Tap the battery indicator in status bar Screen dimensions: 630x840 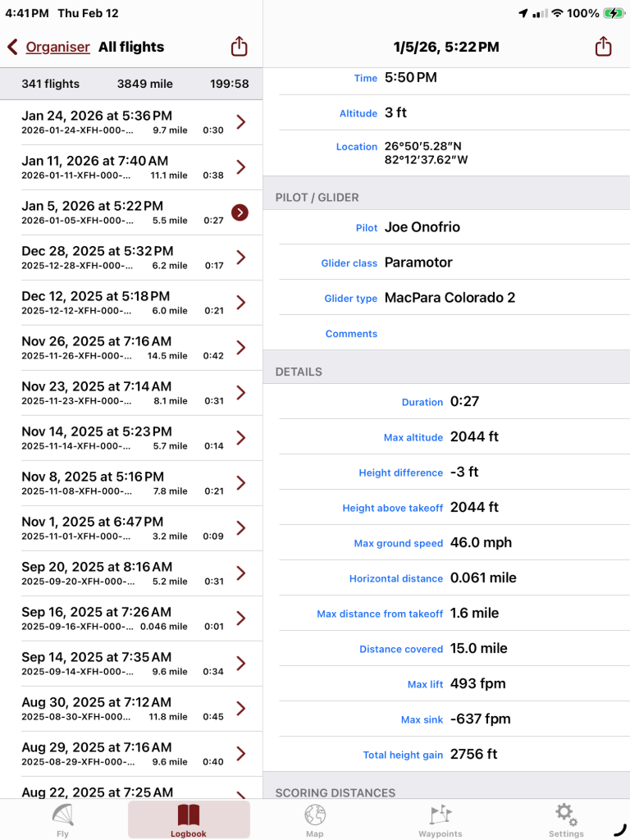point(614,13)
